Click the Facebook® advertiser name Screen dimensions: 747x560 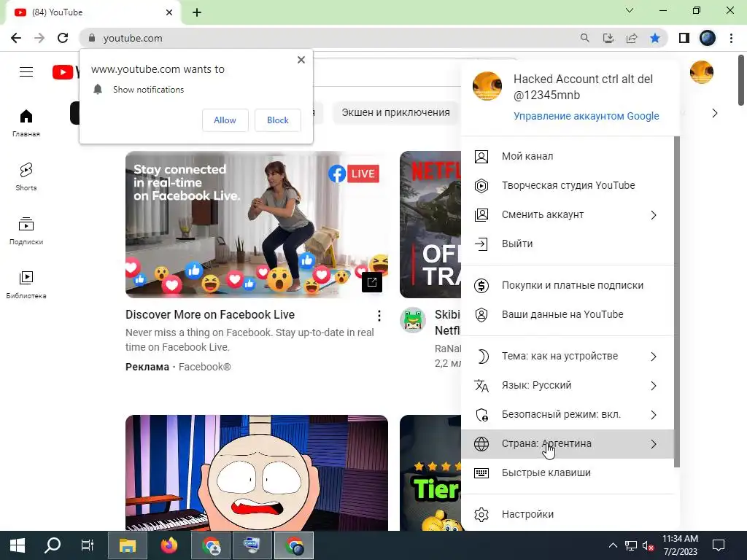tap(205, 367)
